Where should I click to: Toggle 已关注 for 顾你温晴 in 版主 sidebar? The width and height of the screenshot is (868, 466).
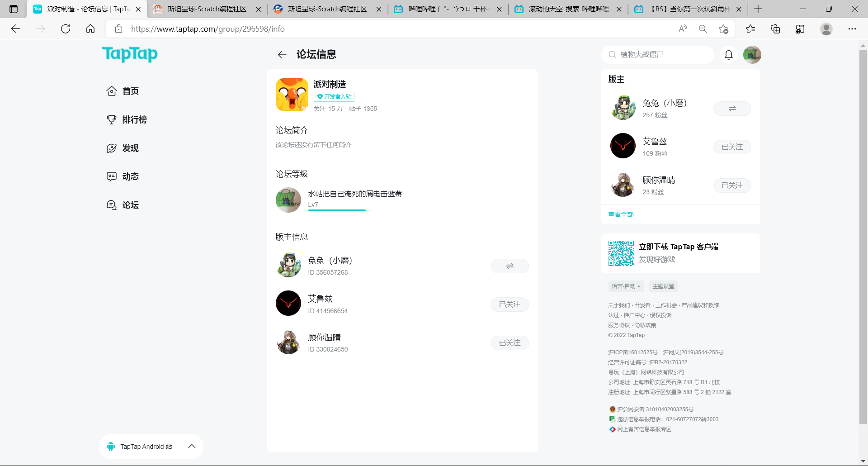(x=732, y=185)
